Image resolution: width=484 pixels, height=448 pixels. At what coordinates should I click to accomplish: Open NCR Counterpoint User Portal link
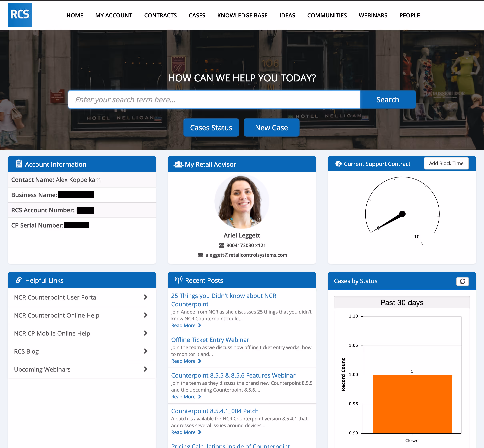click(x=56, y=297)
